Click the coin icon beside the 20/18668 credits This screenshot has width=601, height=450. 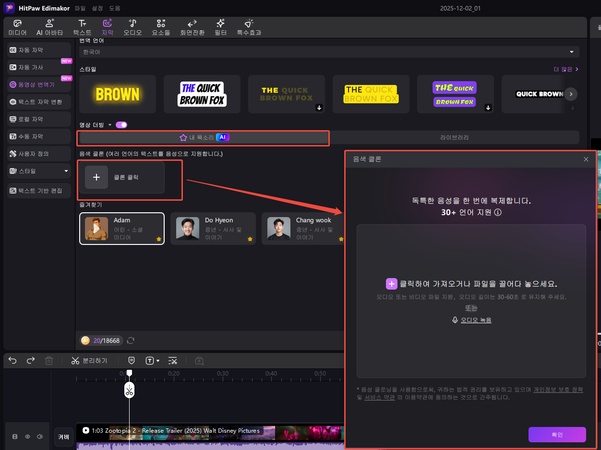point(85,340)
